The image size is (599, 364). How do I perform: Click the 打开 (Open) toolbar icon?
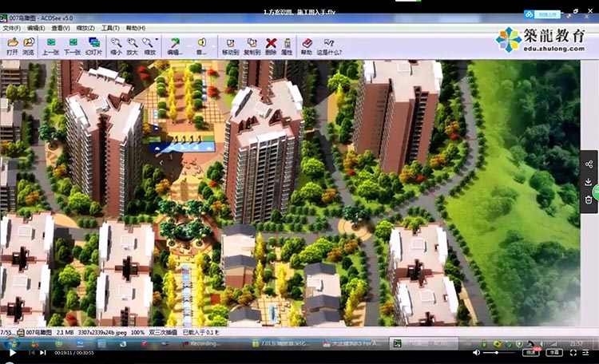pyautogui.click(x=13, y=46)
